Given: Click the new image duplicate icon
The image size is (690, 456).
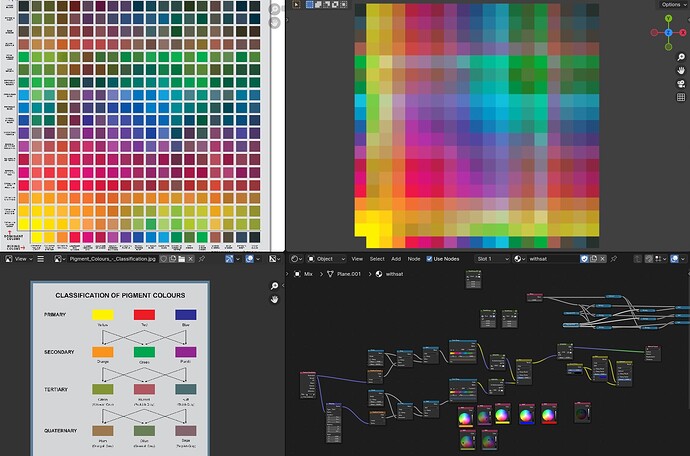Looking at the screenshot, I should (172, 259).
